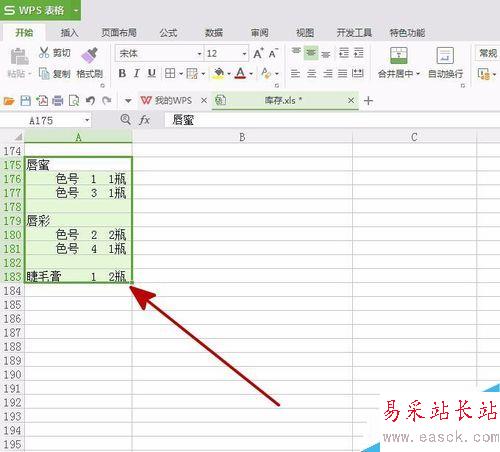Click increase indent icon
Image resolution: width=500 pixels, height=452 pixels.
(x=359, y=53)
